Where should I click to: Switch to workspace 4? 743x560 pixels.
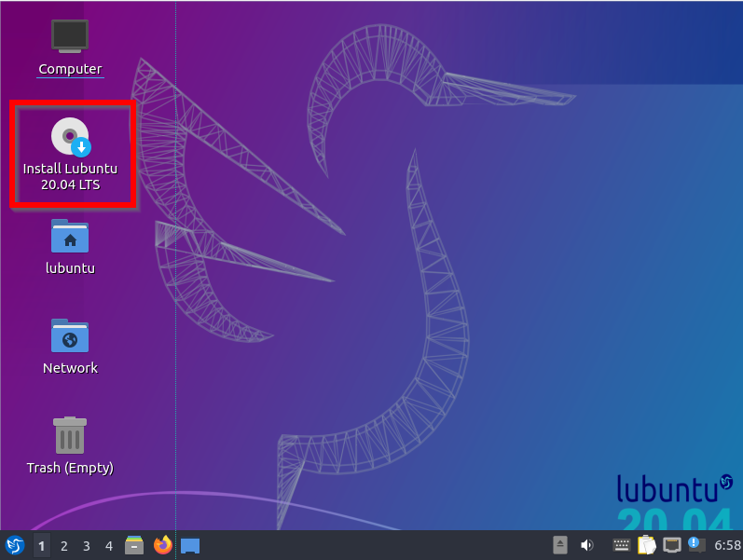coord(108,546)
